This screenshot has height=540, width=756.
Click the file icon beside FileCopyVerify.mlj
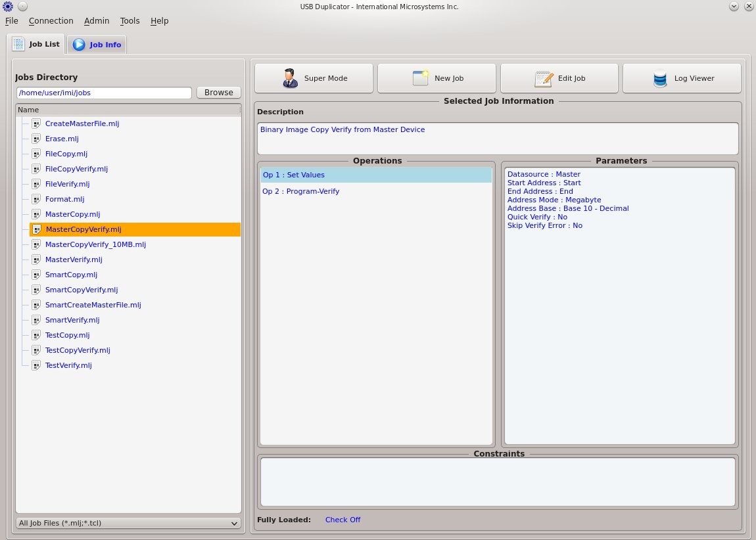tap(36, 169)
